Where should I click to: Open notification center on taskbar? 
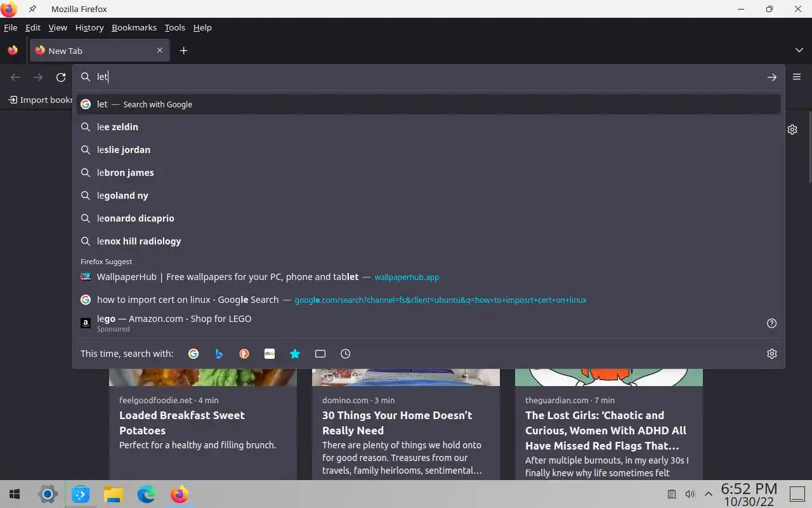(x=797, y=494)
